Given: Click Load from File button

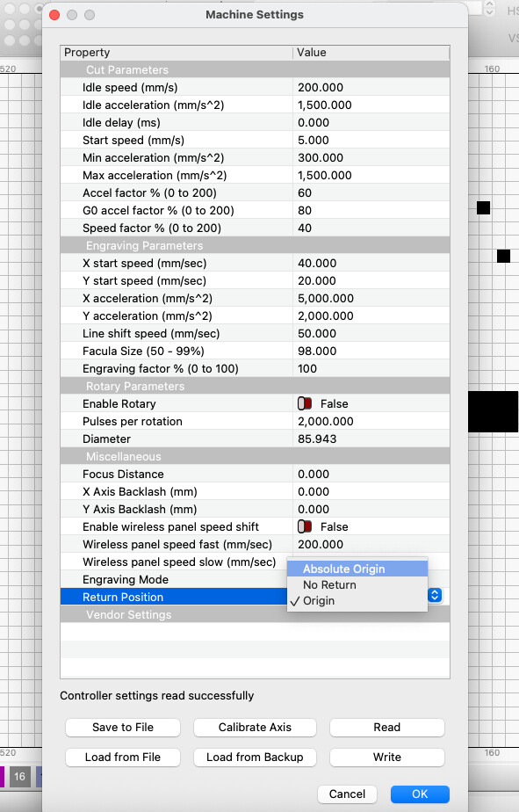Looking at the screenshot, I should tap(123, 758).
